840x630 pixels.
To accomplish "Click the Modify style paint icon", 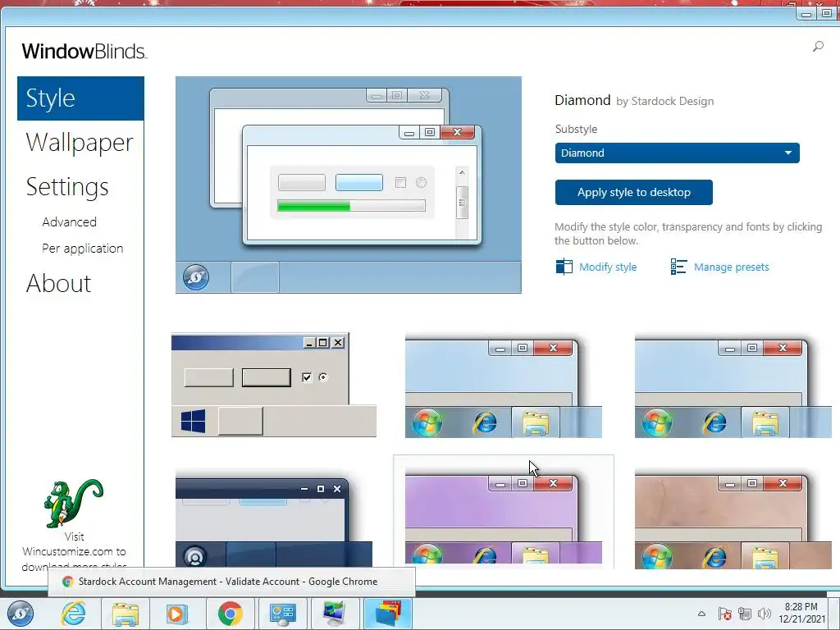I will pyautogui.click(x=564, y=267).
